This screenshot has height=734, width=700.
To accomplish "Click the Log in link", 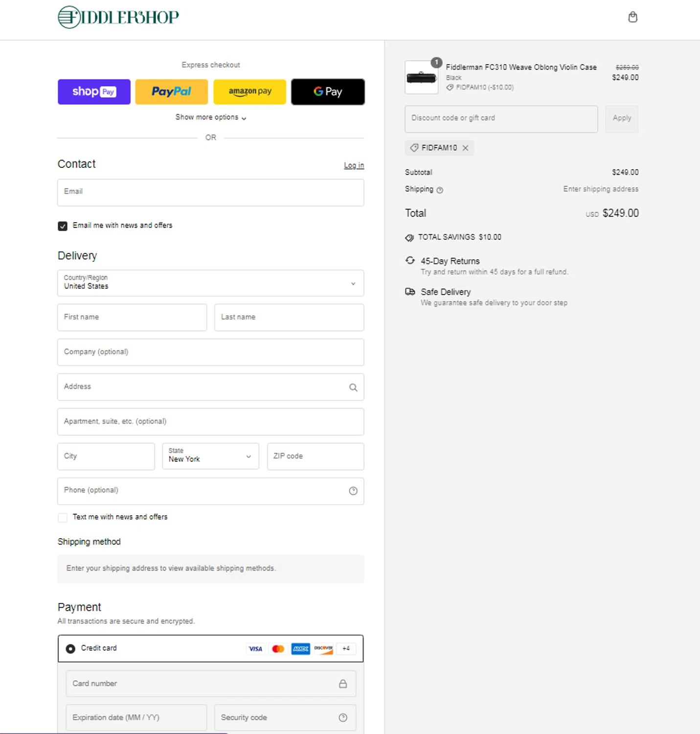I will coord(354,165).
